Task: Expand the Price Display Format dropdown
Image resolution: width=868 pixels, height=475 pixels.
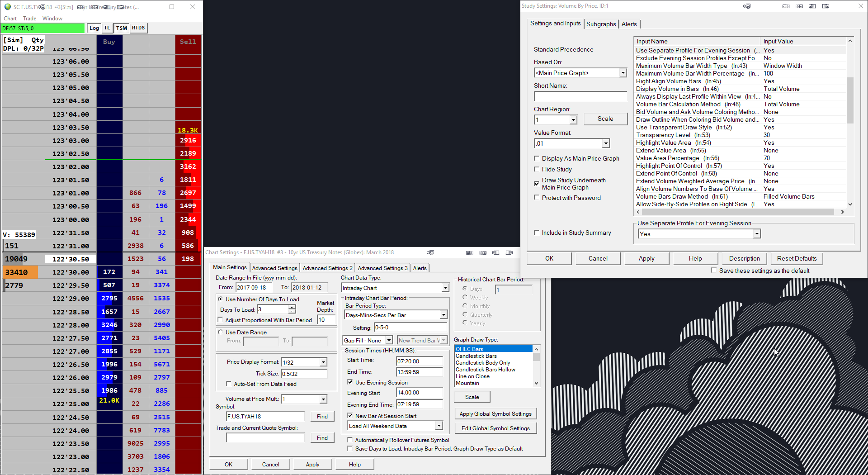Action: click(323, 362)
